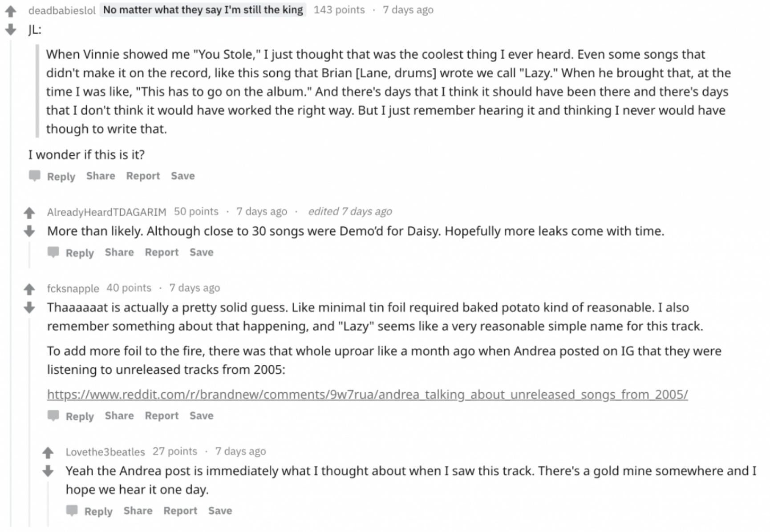Reply to Lovethe3beatles' comment
Image resolution: width=770 pixels, height=532 pixels.
[x=99, y=511]
